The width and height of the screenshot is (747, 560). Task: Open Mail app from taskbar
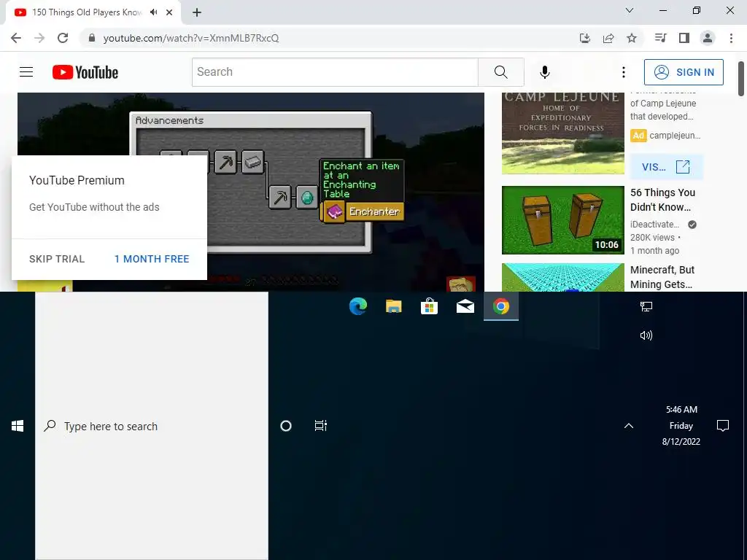coord(465,306)
